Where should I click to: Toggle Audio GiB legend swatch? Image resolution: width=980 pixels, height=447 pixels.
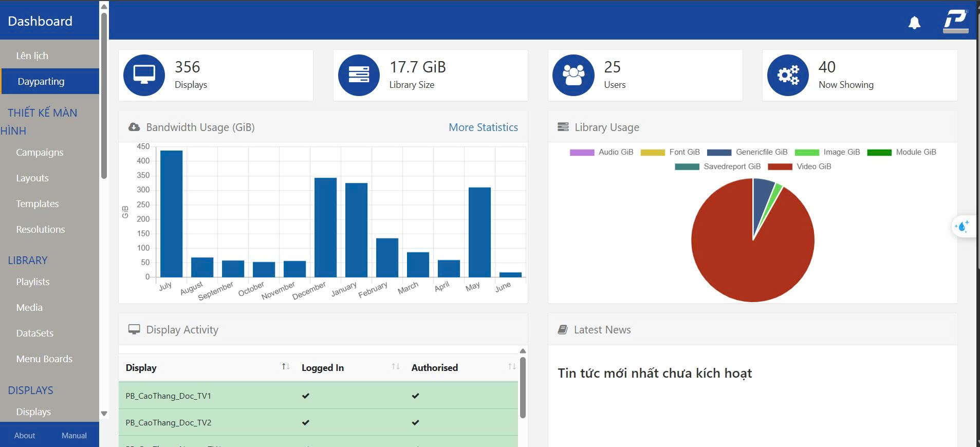tap(582, 152)
